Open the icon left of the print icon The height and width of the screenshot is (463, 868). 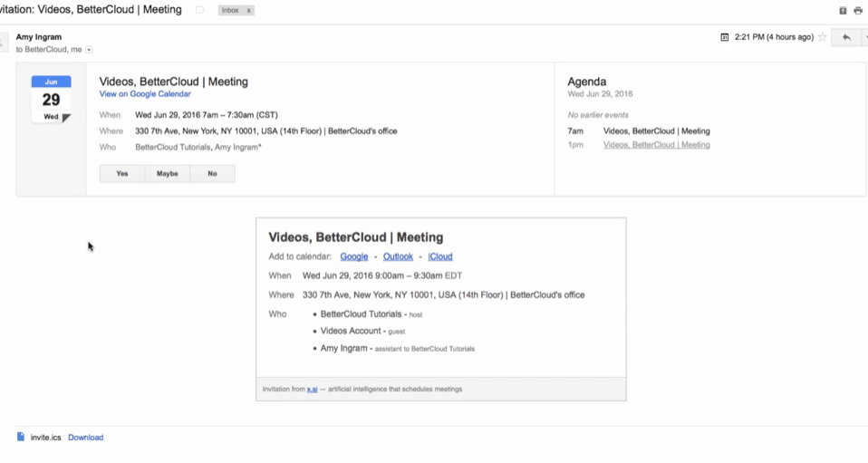coord(843,11)
